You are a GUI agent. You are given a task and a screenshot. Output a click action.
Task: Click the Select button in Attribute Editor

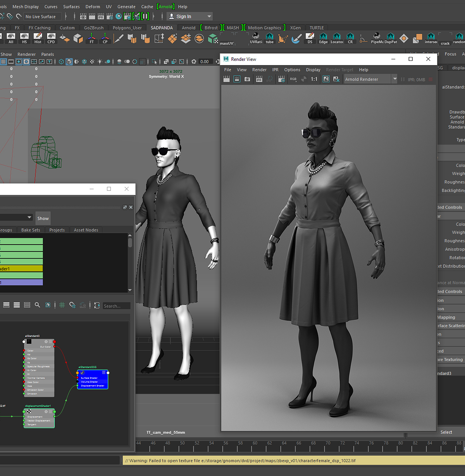[x=446, y=432]
